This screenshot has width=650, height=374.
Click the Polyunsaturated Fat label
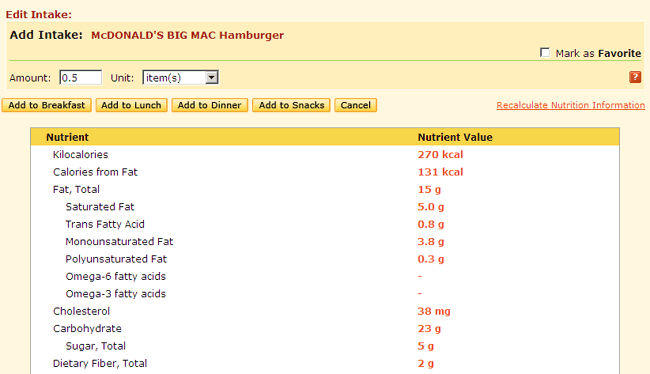coord(116,259)
